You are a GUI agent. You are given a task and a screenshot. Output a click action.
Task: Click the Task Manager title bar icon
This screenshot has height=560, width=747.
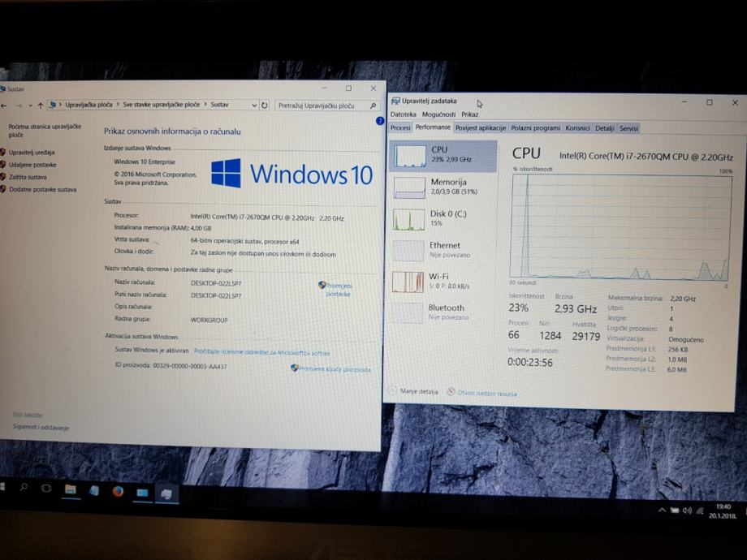[x=395, y=101]
